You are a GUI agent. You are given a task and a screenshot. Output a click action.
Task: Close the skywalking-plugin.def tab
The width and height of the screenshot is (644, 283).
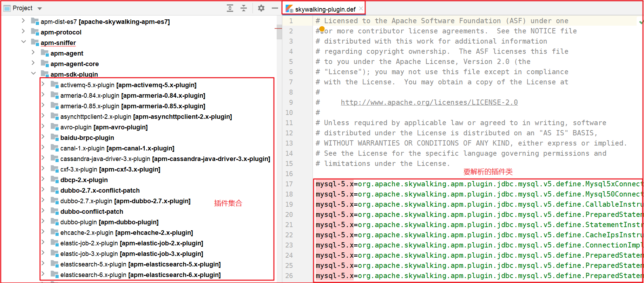(361, 9)
